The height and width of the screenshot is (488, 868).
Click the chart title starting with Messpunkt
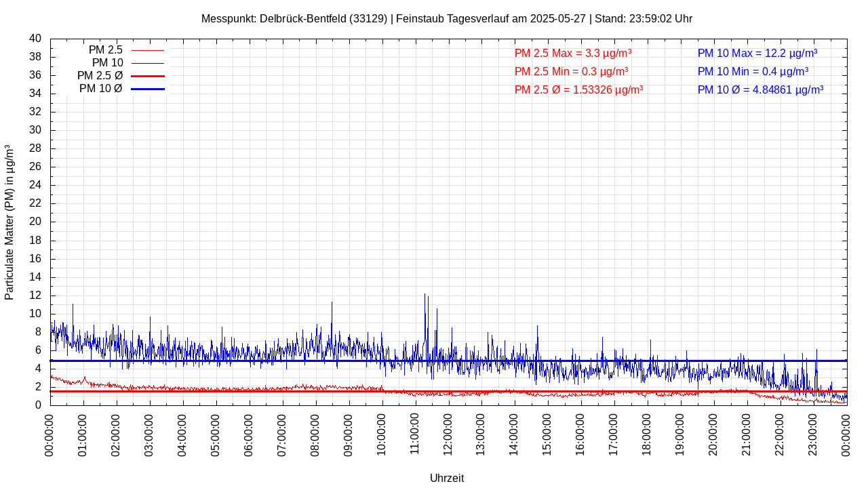(x=446, y=18)
